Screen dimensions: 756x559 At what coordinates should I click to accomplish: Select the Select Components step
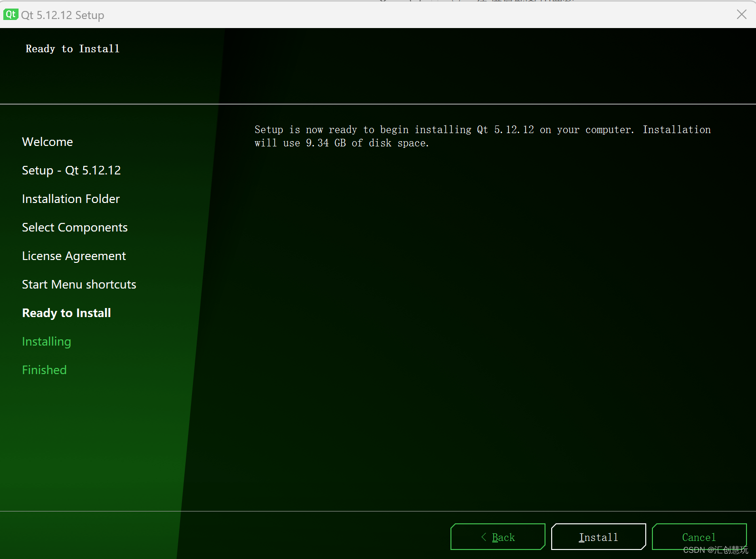tap(75, 227)
